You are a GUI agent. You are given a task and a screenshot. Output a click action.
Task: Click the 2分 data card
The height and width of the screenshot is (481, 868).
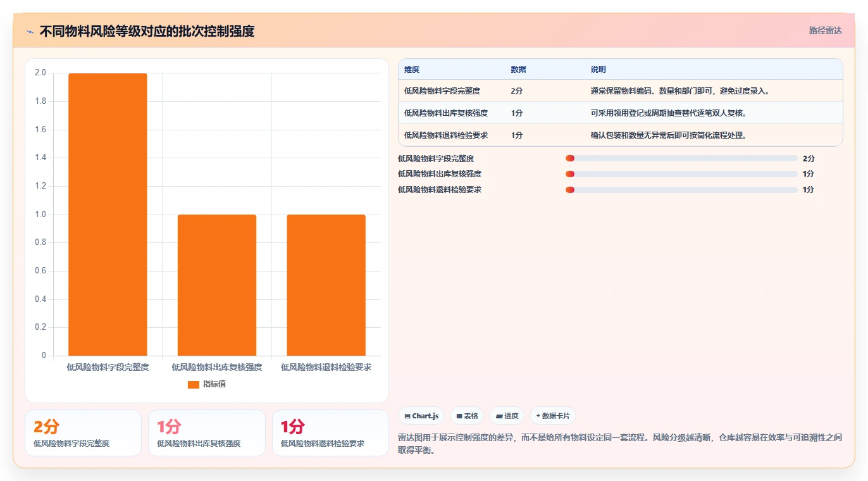coord(83,433)
